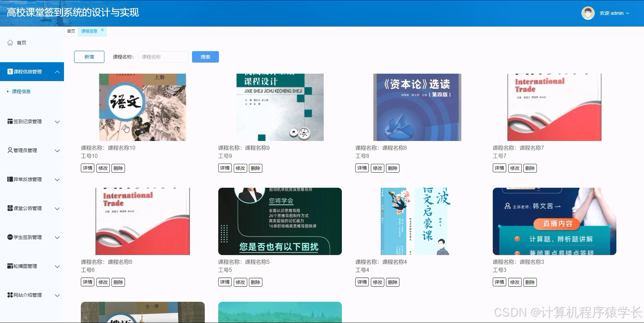644x323 pixels.
Task: Click 删除 for 课程名称6
Action: pos(118,282)
